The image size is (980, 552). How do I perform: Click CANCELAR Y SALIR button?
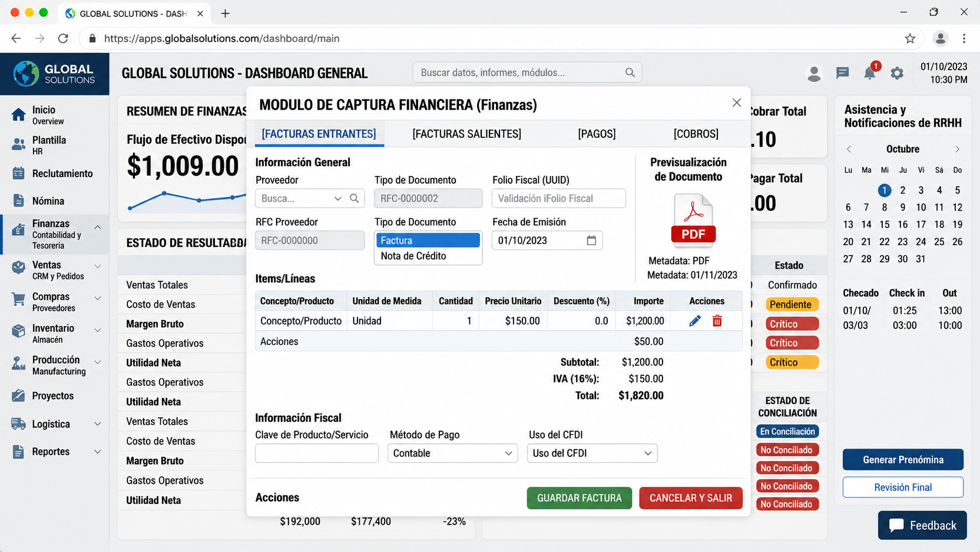[690, 498]
